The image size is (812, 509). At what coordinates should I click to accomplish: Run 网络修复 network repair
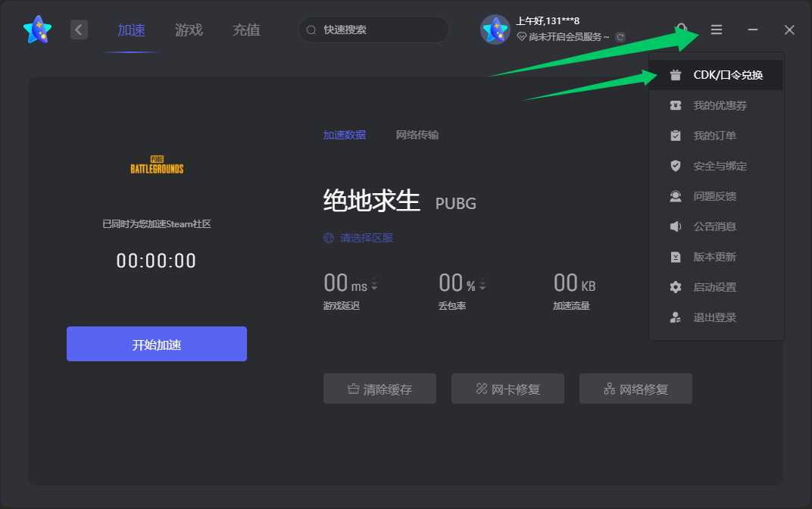636,389
